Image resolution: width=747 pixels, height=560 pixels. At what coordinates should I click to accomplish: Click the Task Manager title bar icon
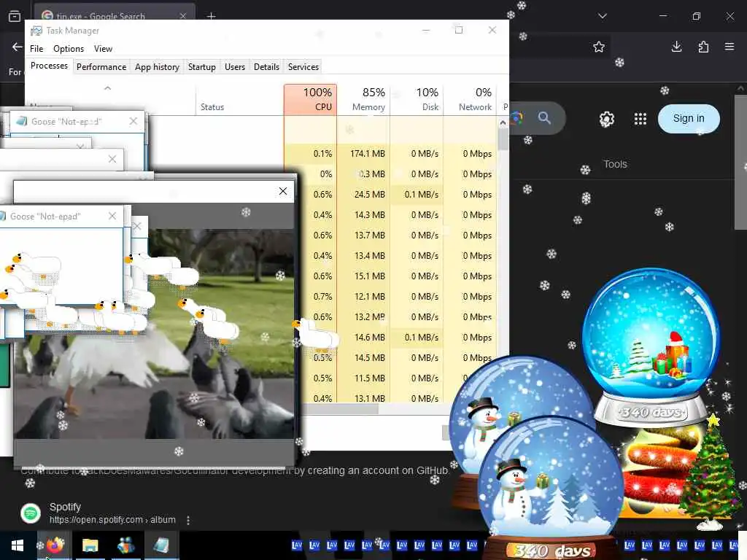(x=36, y=31)
